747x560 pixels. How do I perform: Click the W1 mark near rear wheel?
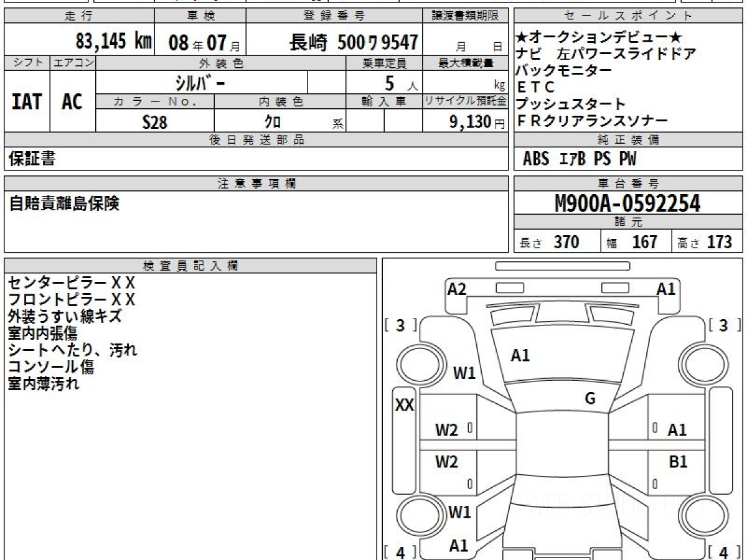point(460,512)
